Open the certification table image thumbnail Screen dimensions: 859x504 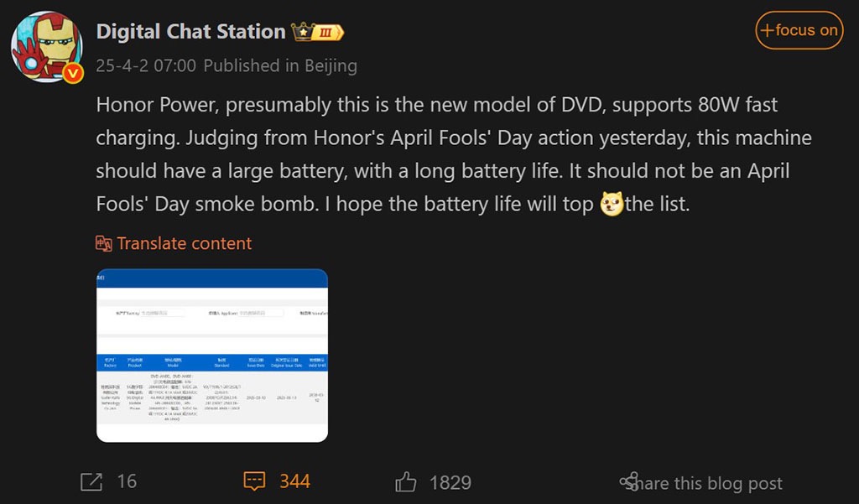(212, 355)
